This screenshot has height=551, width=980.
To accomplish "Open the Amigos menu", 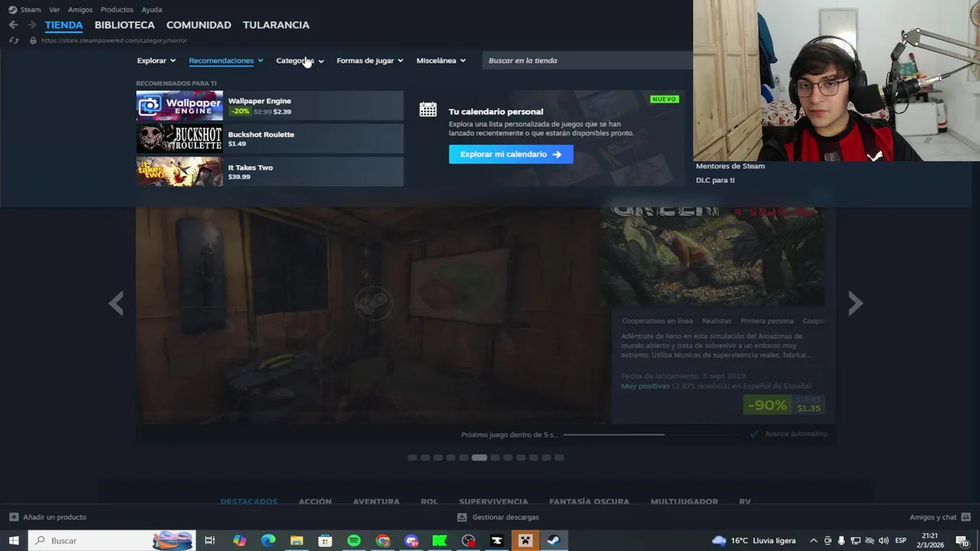I will (x=80, y=10).
